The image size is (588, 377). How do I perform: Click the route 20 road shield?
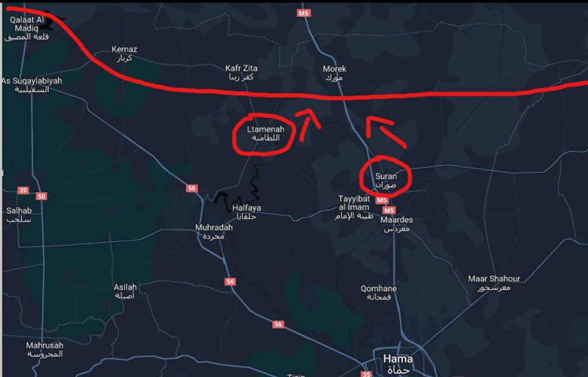coord(23,190)
